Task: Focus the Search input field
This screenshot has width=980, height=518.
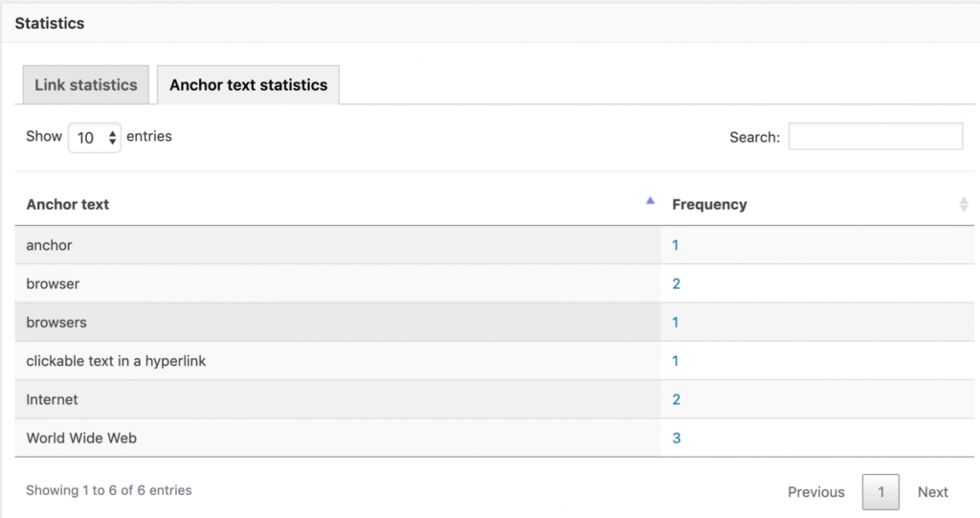Action: (876, 136)
